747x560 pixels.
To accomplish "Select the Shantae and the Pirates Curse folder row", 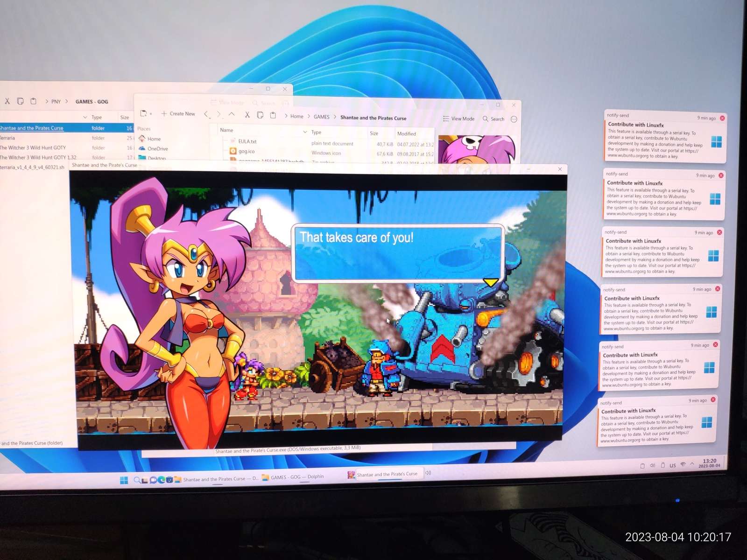I will pos(67,128).
